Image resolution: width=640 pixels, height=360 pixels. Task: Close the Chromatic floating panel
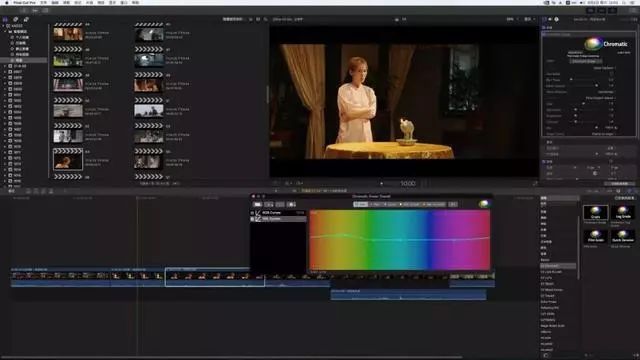tap(253, 196)
